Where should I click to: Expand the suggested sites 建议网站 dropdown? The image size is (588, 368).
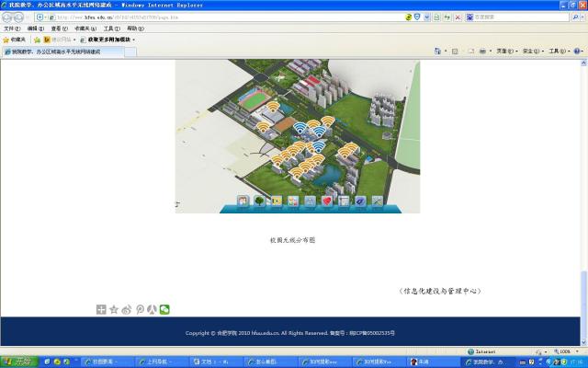click(x=74, y=40)
